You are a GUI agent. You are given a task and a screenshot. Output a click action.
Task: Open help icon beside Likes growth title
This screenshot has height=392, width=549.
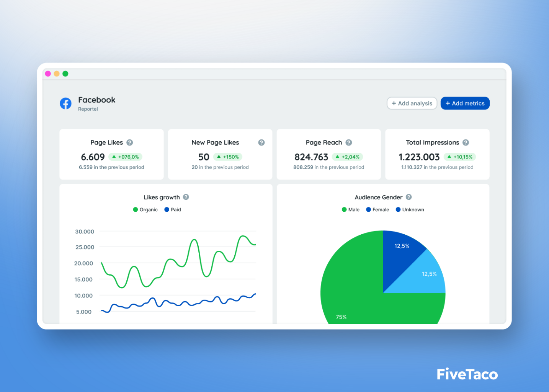tap(186, 197)
